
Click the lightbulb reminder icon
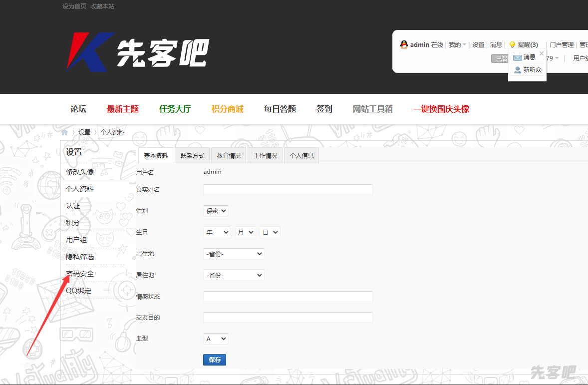click(x=512, y=45)
